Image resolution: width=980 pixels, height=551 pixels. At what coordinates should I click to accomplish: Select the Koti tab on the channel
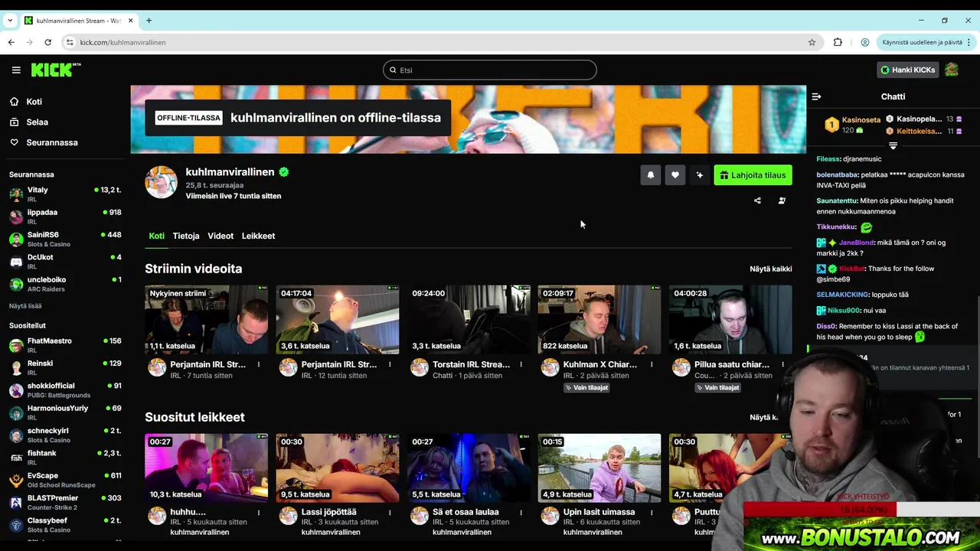[156, 236]
